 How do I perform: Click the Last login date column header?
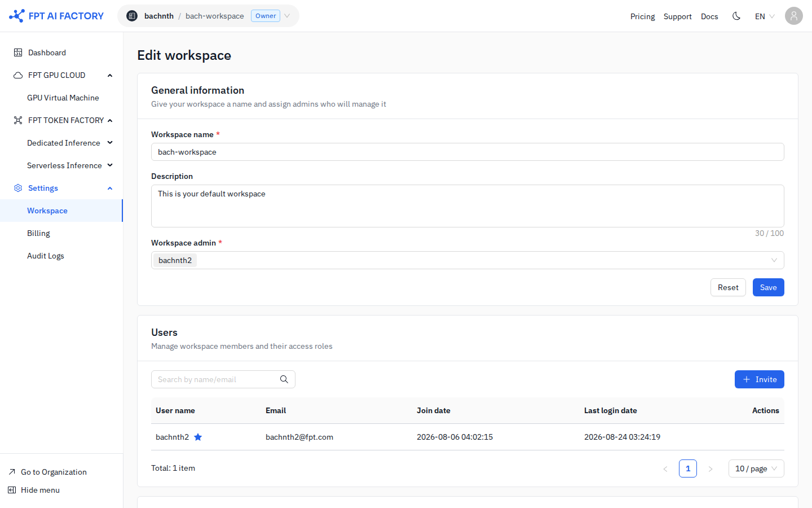click(x=611, y=410)
